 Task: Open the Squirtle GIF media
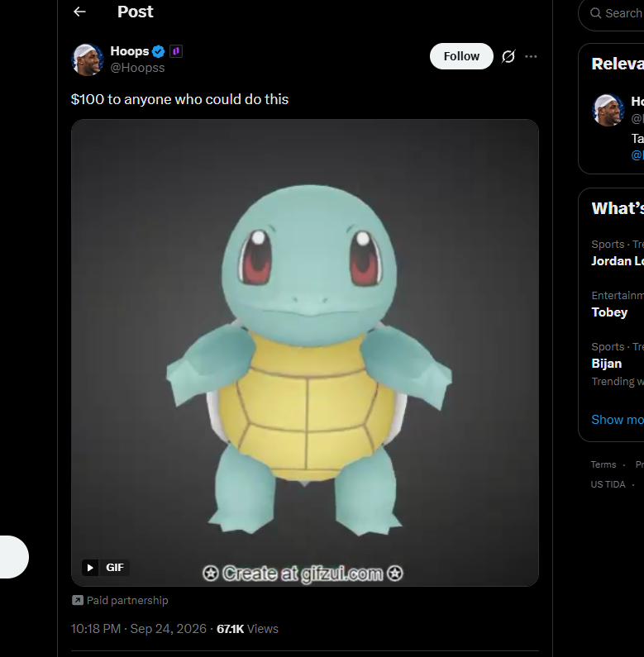point(305,352)
